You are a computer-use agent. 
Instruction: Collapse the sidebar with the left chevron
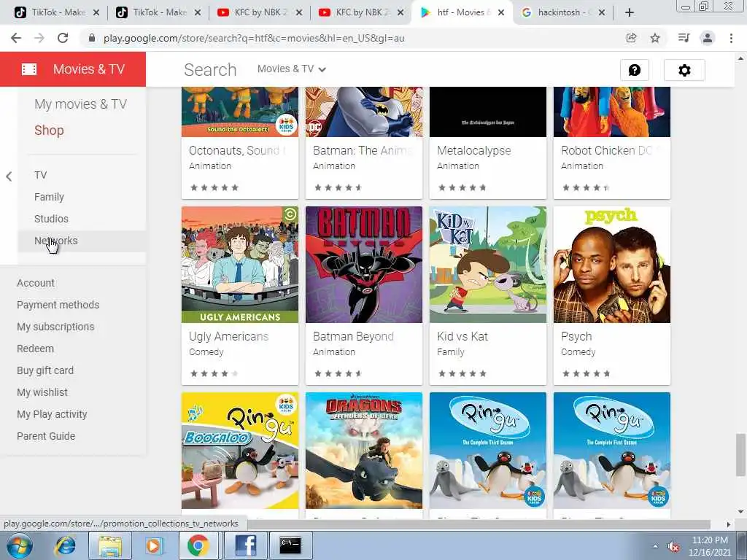click(x=9, y=176)
